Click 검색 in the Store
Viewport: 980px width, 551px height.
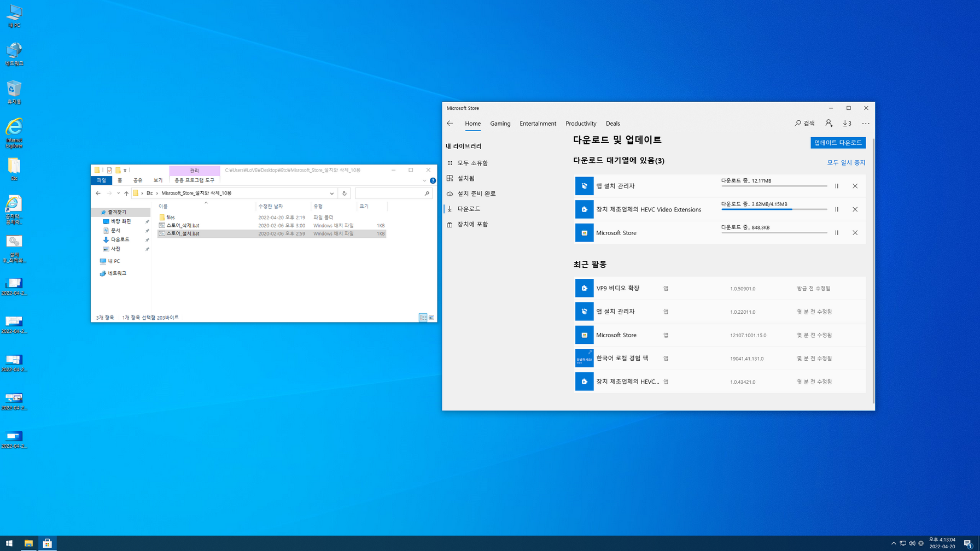click(x=804, y=124)
